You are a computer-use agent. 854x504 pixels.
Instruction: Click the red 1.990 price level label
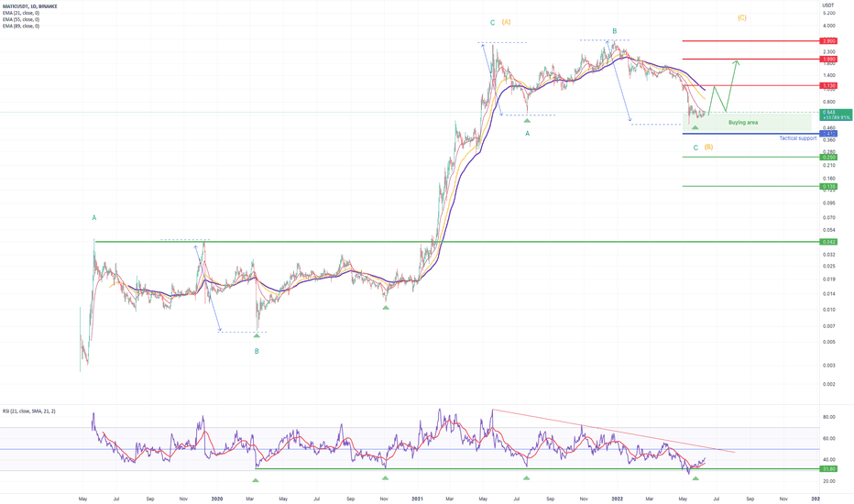click(x=828, y=59)
